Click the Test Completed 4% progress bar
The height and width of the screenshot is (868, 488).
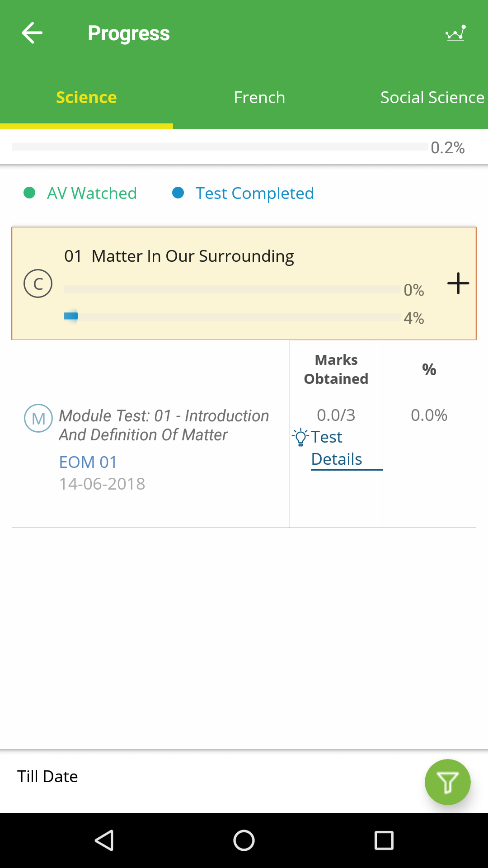coord(233,317)
